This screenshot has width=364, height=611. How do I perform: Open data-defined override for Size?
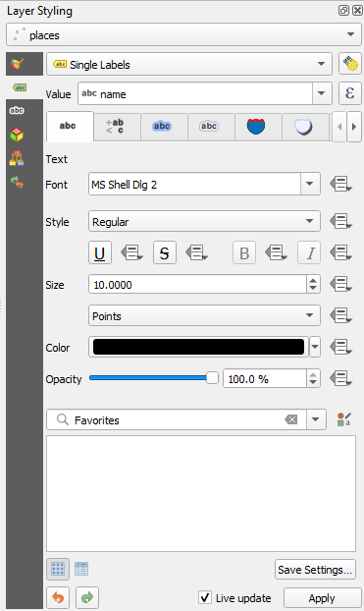tap(341, 285)
